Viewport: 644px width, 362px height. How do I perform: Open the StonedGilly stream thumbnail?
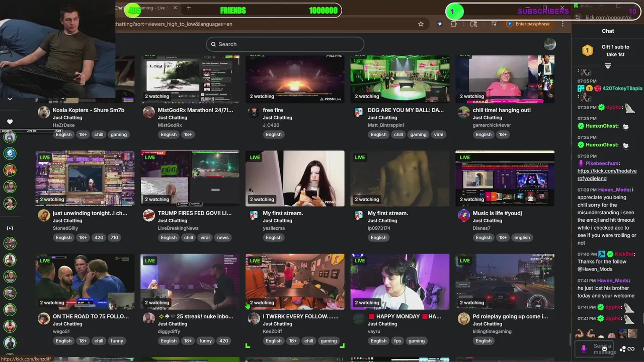(x=85, y=178)
